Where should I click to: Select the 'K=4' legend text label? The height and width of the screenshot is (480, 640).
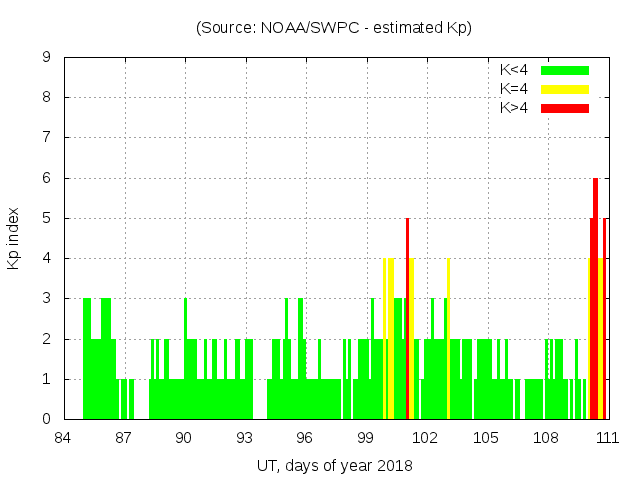514,88
